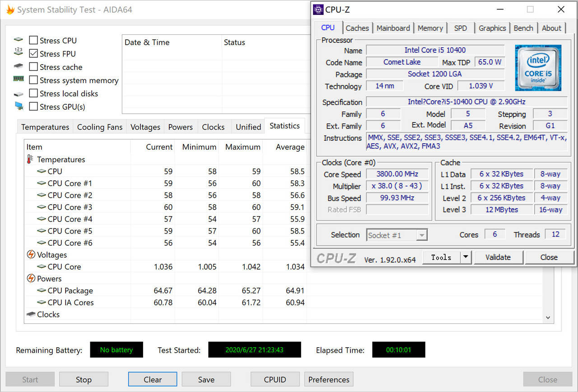
Task: Click the CPU-Z app icon in title bar
Action: [x=318, y=9]
